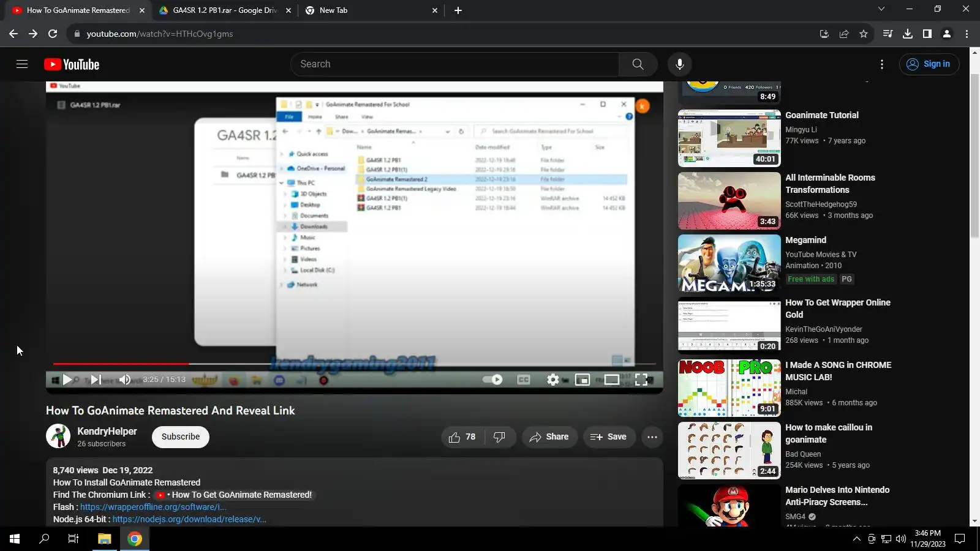Bookmark this page with the star icon

(864, 34)
